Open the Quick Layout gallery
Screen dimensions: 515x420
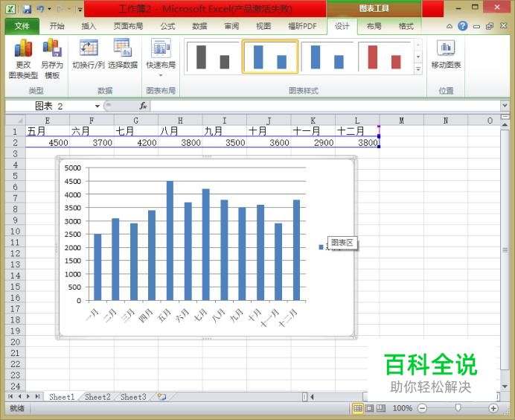tap(161, 57)
